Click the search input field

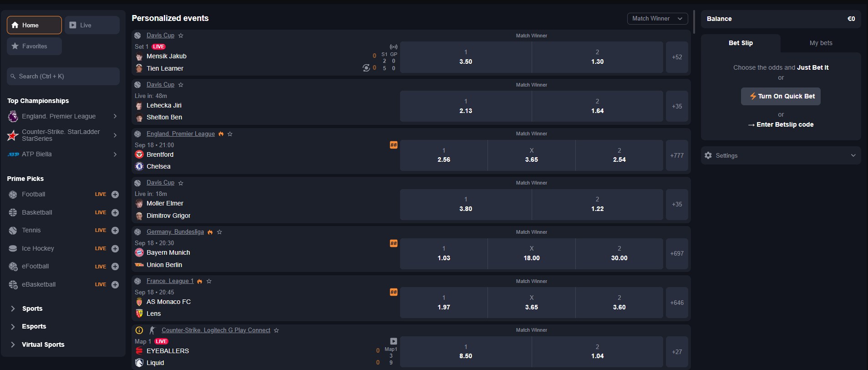click(x=63, y=76)
